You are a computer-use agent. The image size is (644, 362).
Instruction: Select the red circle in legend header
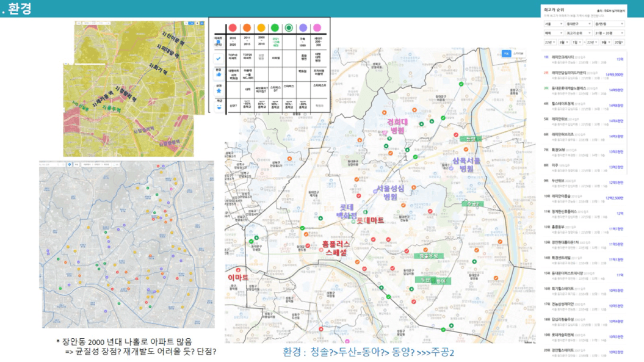(233, 27)
